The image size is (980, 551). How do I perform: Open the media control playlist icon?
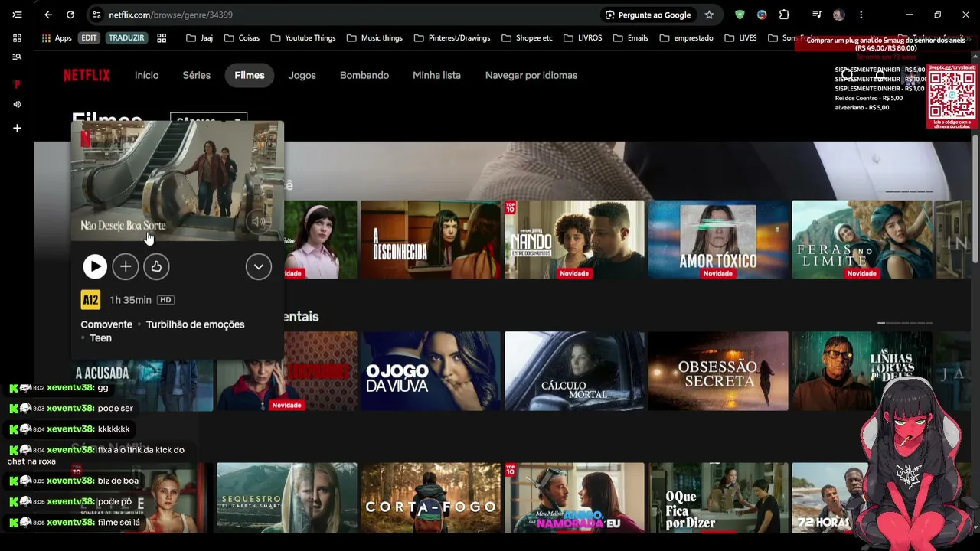pyautogui.click(x=817, y=15)
